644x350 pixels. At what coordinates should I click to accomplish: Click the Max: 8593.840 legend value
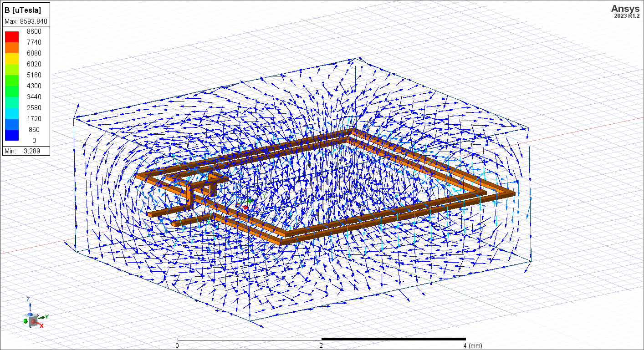coord(26,21)
